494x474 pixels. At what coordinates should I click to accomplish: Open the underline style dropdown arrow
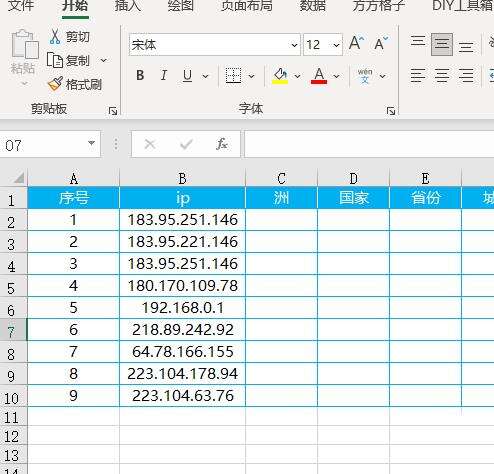206,76
